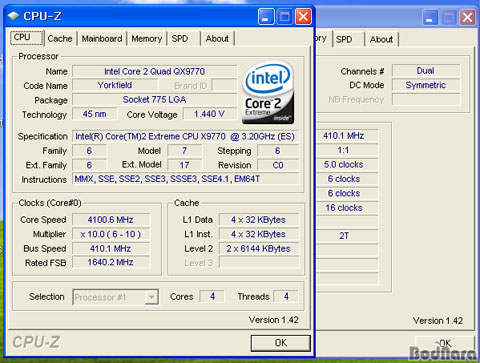Click the SPD tab in background window

348,39
